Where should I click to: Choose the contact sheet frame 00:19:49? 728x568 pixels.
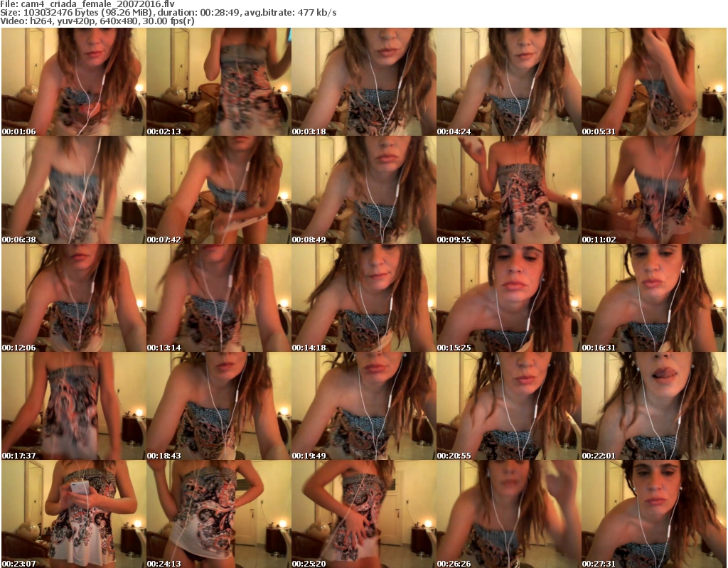[x=363, y=406]
